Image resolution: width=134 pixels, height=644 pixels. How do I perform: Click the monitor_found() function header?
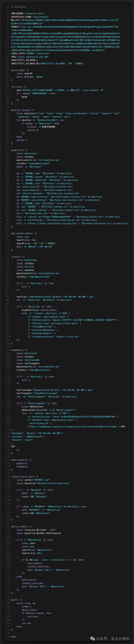pos(23,110)
